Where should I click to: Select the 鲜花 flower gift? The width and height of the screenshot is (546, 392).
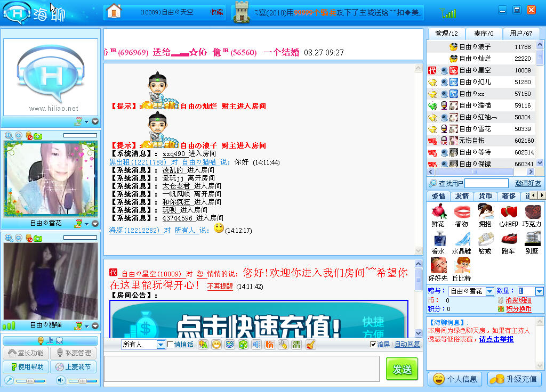(x=438, y=216)
